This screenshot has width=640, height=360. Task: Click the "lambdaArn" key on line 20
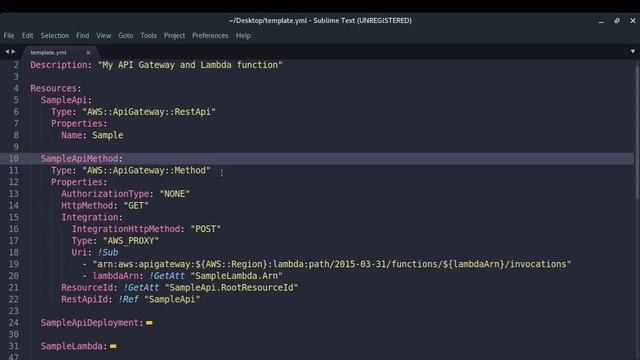click(x=116, y=276)
